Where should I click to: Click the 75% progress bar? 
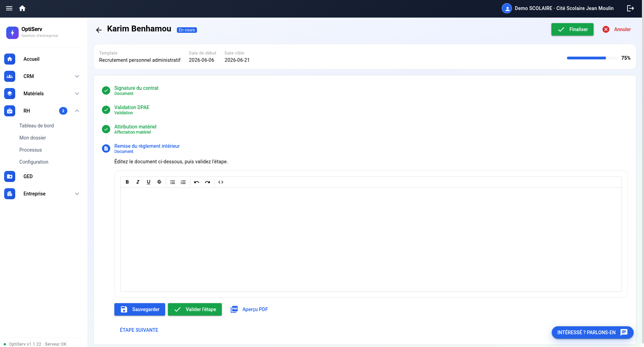[x=593, y=58]
